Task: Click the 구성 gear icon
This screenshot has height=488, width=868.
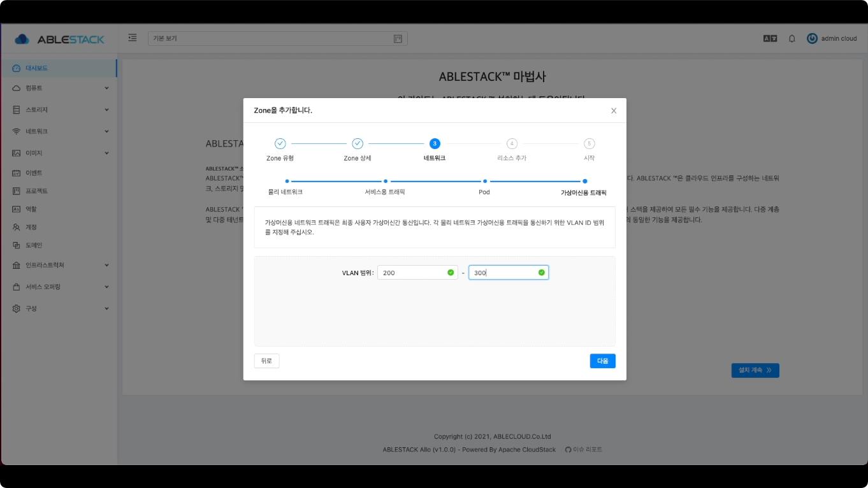Action: [17, 308]
